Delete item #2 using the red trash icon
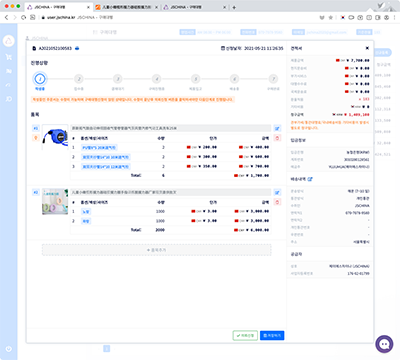The width and height of the screenshot is (400, 360). [277, 202]
